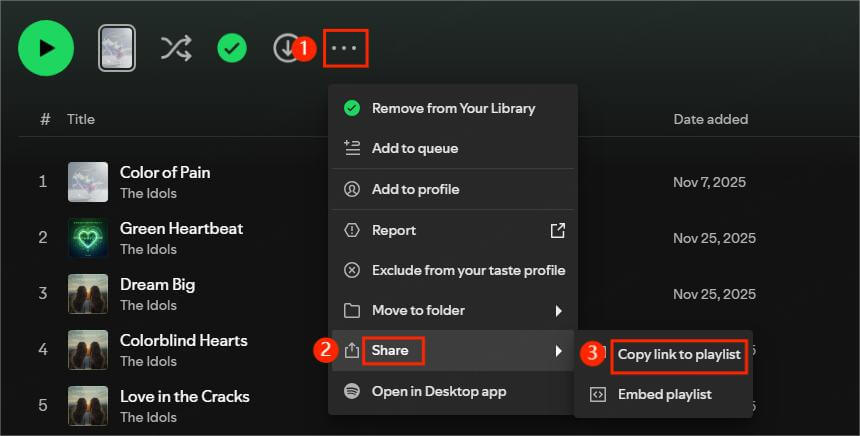The width and height of the screenshot is (860, 436).
Task: Click the Green Heartbeat track title
Action: 182,228
